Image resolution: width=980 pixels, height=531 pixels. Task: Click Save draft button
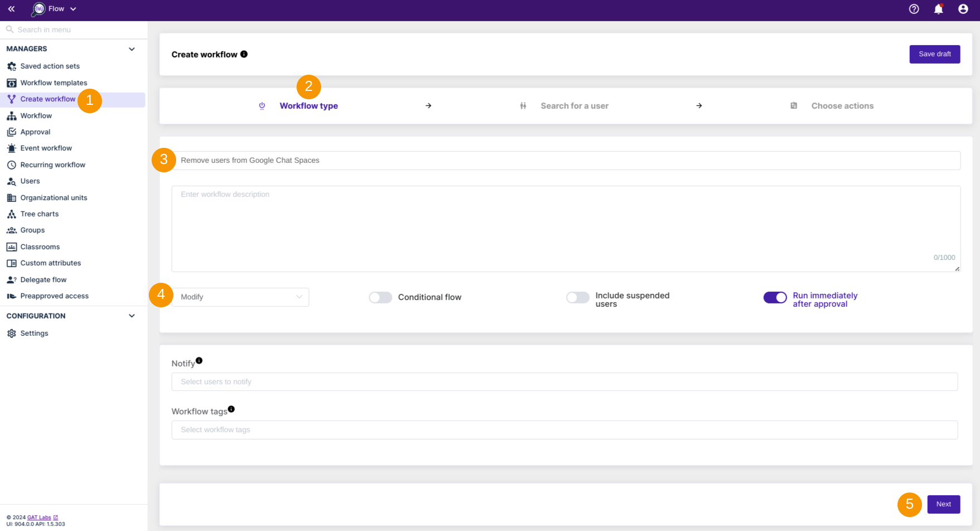[935, 54]
